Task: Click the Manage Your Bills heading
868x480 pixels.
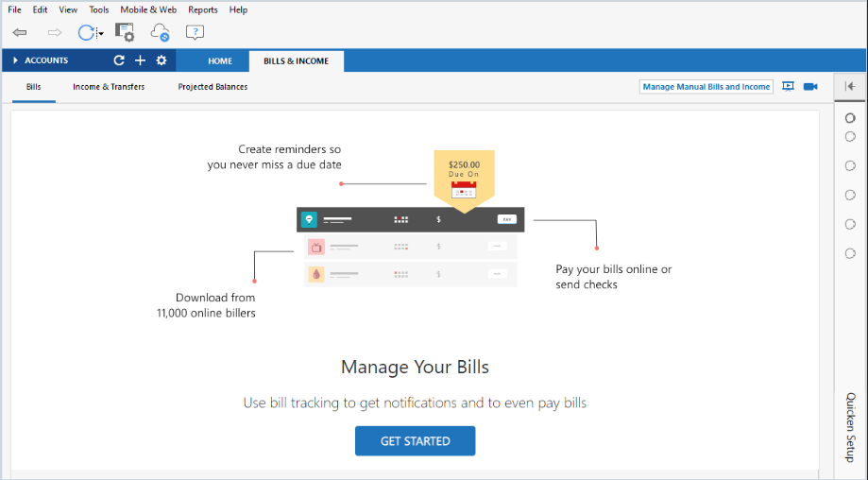Action: point(416,367)
